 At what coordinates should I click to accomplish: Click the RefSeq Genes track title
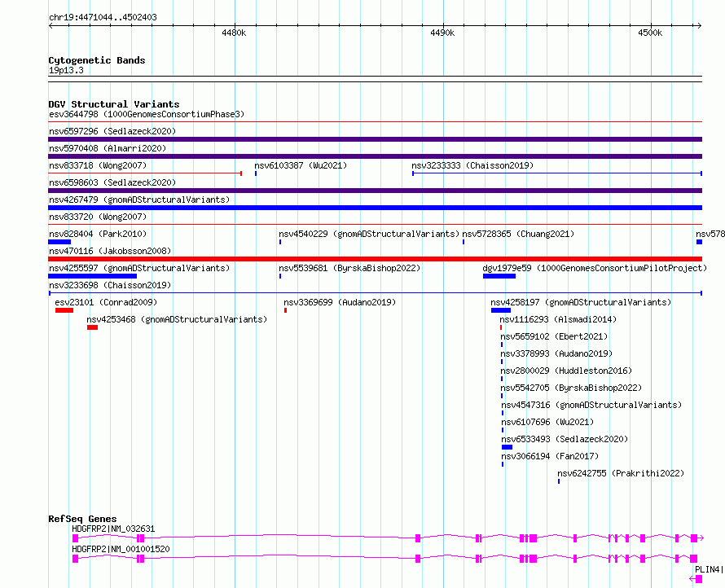pyautogui.click(x=82, y=519)
